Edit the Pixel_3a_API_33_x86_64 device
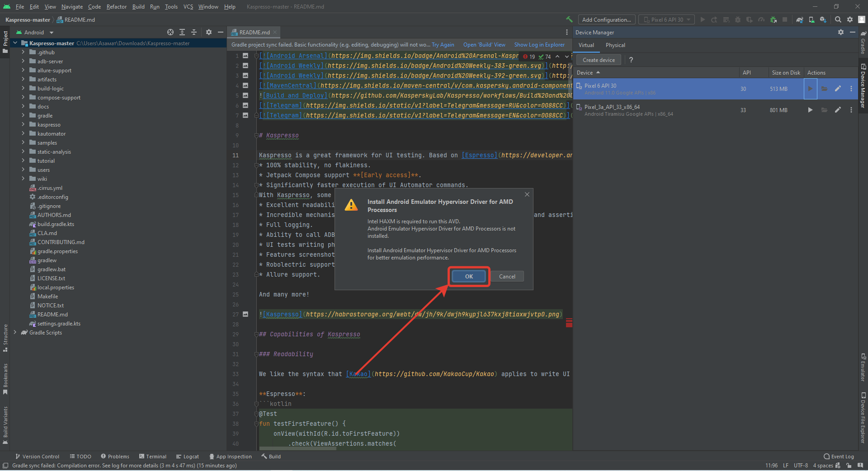Screen dimensions: 868x471 pos(838,110)
